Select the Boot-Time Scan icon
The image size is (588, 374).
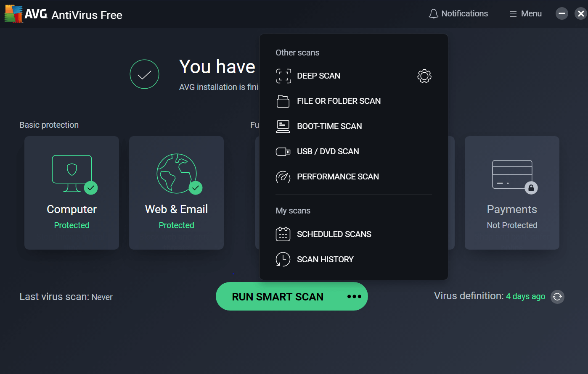pos(283,126)
